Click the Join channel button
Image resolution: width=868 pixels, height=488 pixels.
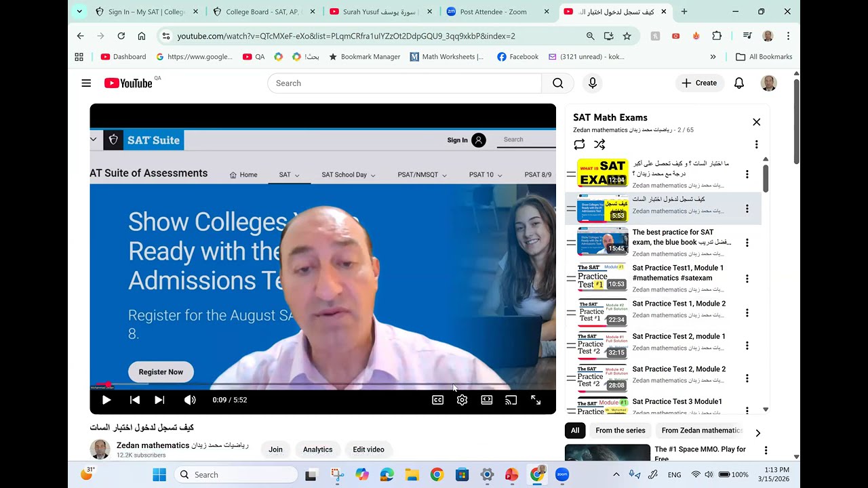(275, 449)
